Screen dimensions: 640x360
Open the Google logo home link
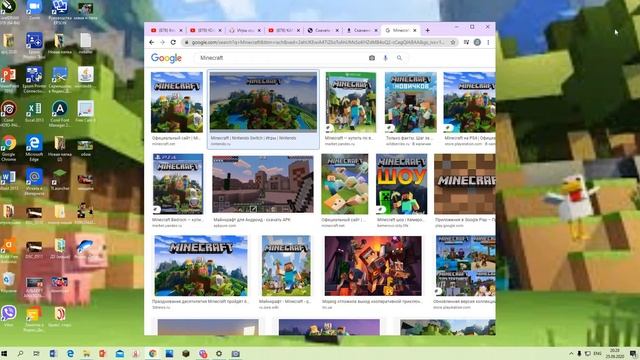point(166,58)
